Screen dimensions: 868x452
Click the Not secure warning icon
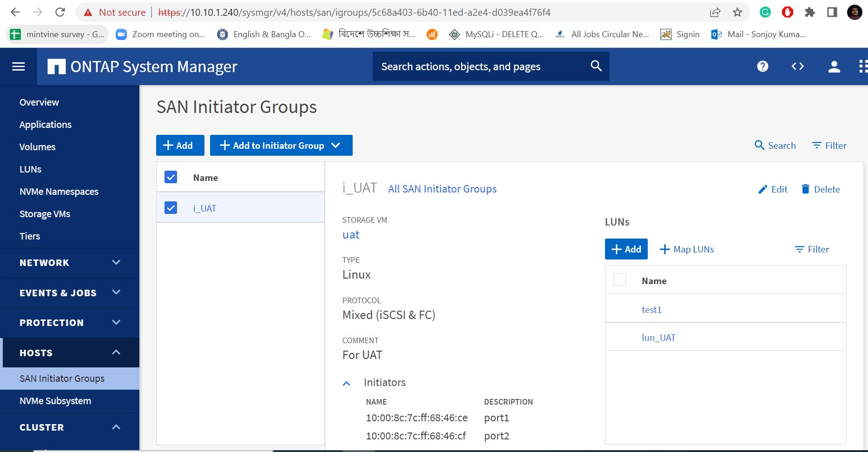88,13
